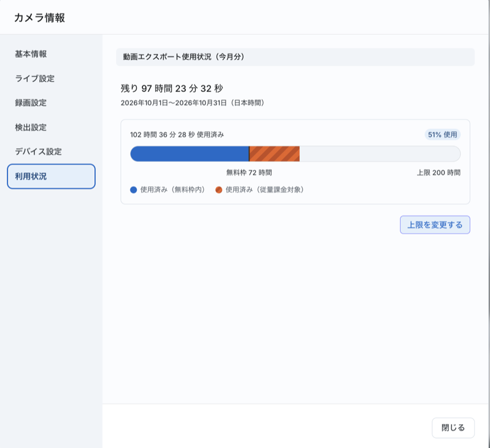Click the 無料枠 72 時間 marker label
Viewport: 490px width, 448px height.
[x=249, y=173]
